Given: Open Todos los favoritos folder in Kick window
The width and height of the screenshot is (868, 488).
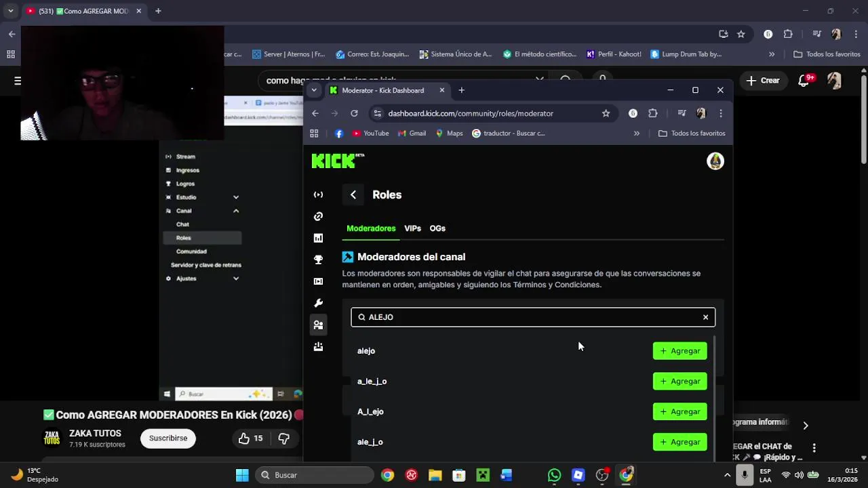Looking at the screenshot, I should click(692, 134).
